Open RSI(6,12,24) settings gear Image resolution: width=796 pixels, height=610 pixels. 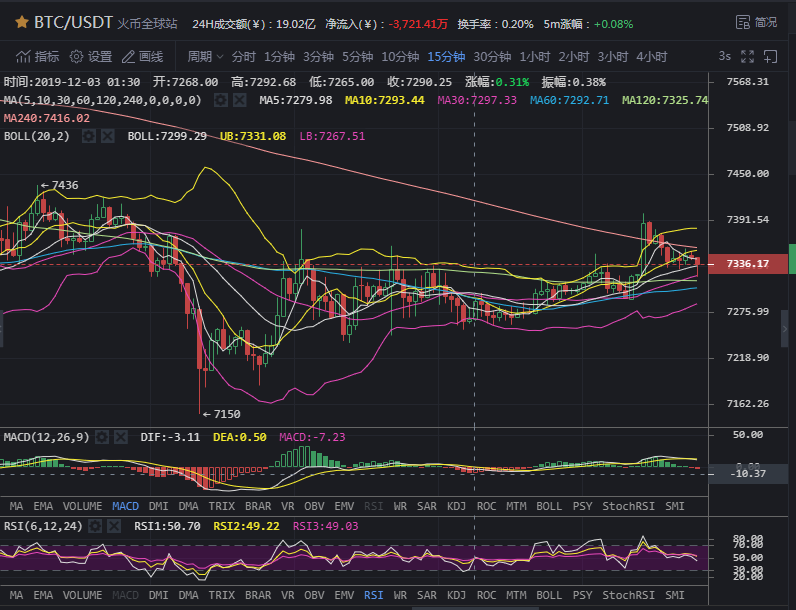[95, 526]
